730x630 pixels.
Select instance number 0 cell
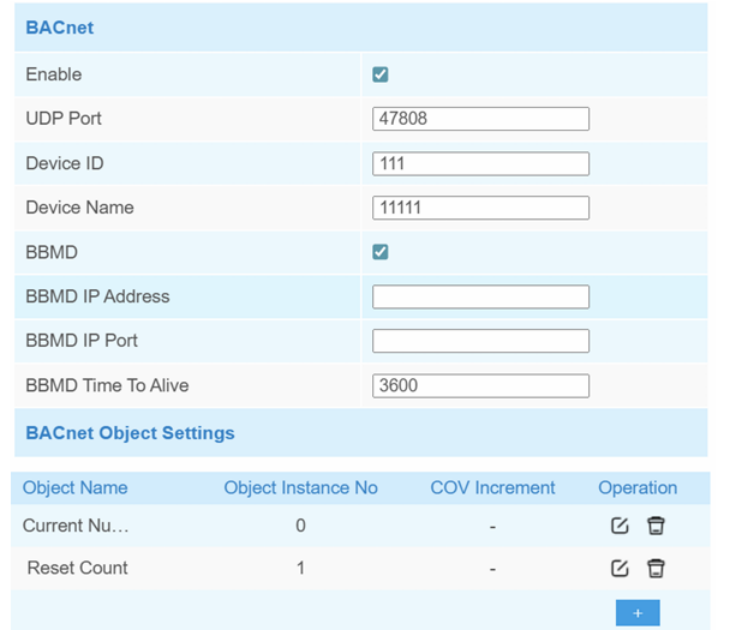[x=301, y=526]
